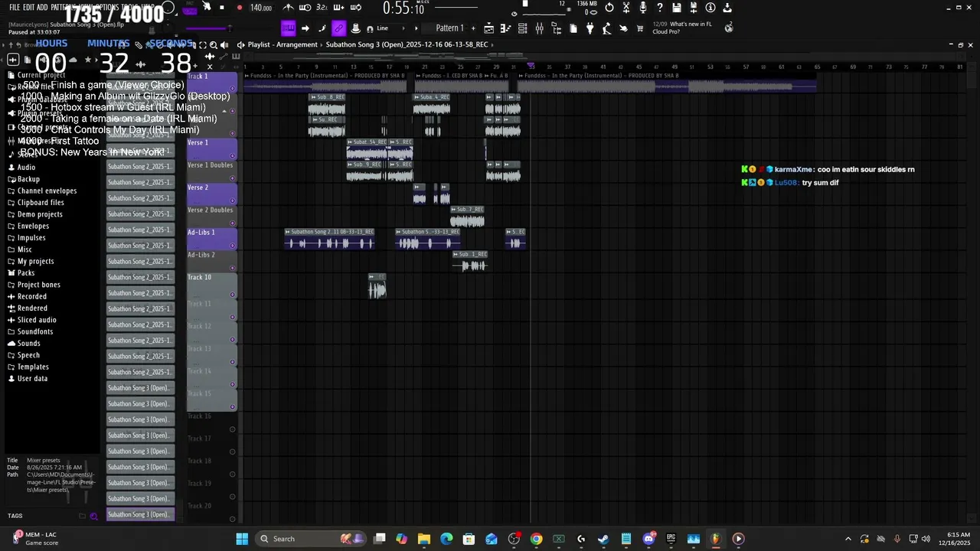This screenshot has width=980, height=551.
Task: Expand the Packs folder in browser
Action: click(x=26, y=273)
